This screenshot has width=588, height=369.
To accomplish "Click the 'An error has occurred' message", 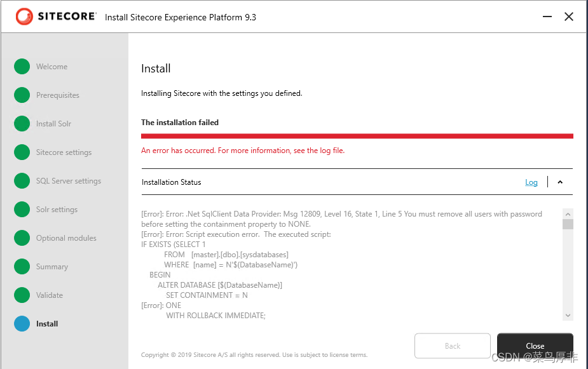I will 243,151.
